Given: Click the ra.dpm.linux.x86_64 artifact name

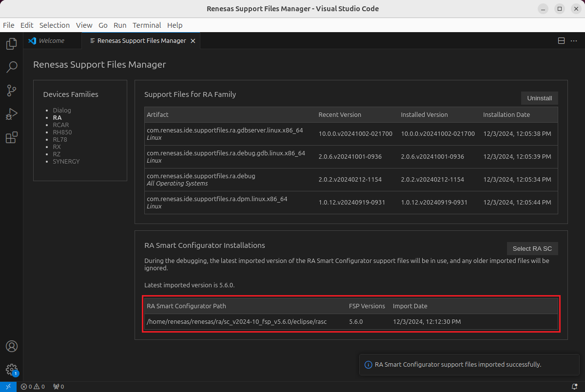Looking at the screenshot, I should pyautogui.click(x=217, y=199).
